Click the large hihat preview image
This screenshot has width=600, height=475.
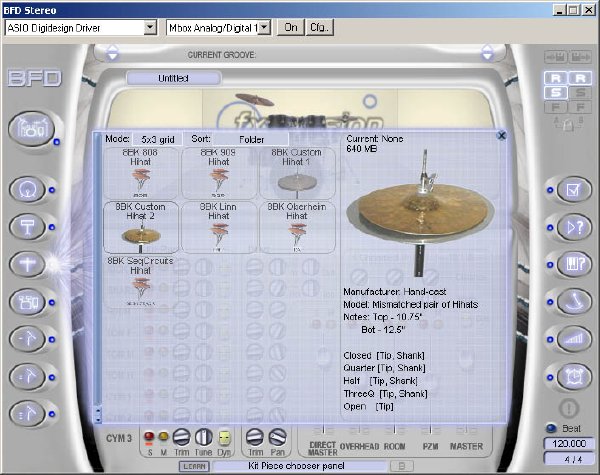coord(421,213)
